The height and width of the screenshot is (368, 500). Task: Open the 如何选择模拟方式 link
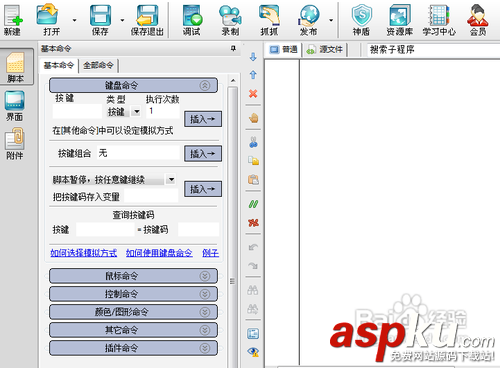tap(84, 253)
